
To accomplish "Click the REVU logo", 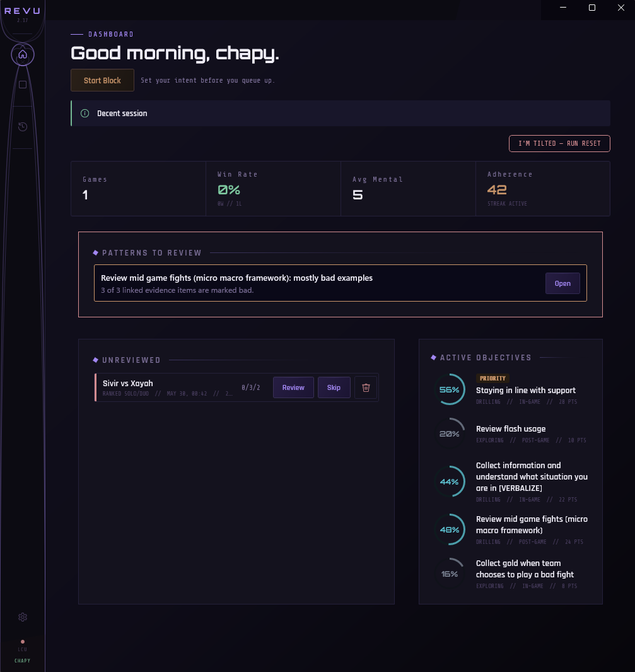I will [x=22, y=11].
